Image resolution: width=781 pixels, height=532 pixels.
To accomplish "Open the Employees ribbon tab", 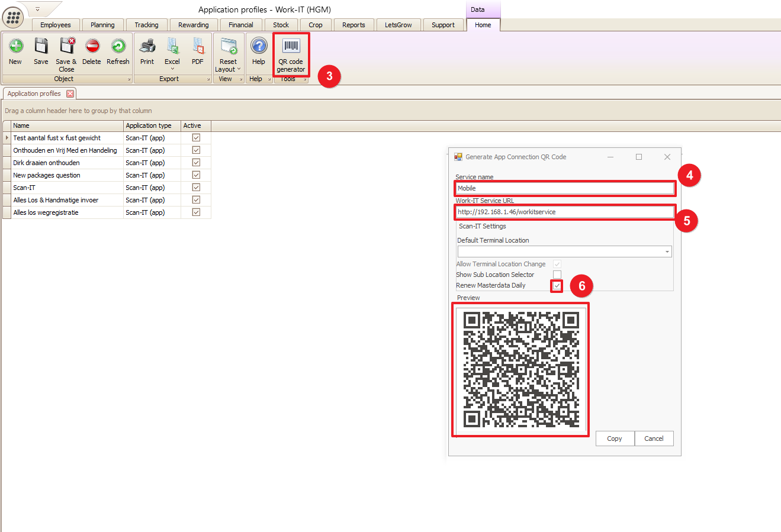I will pyautogui.click(x=56, y=25).
